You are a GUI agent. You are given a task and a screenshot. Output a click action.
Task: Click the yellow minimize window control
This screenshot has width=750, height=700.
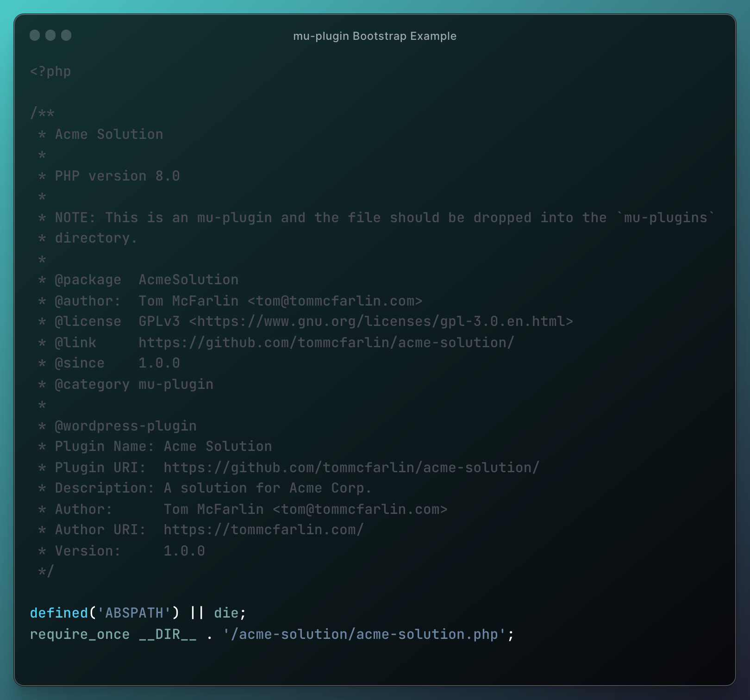tap(51, 35)
